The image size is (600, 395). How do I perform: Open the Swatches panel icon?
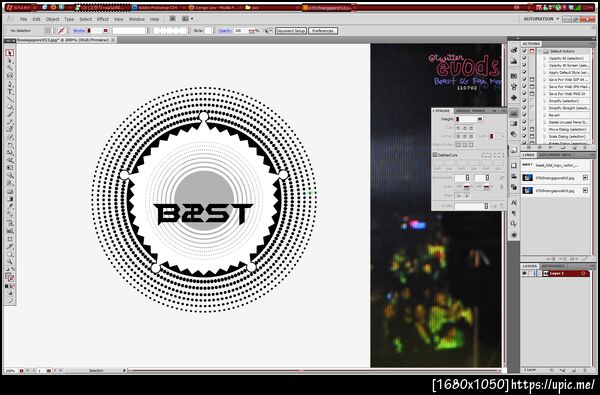tap(514, 76)
